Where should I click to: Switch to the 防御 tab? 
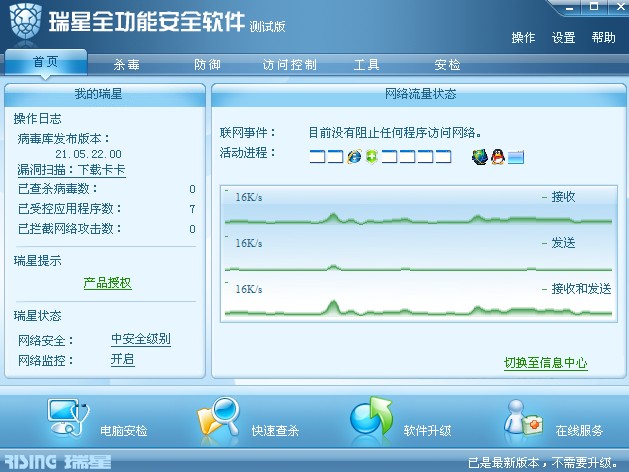click(207, 65)
